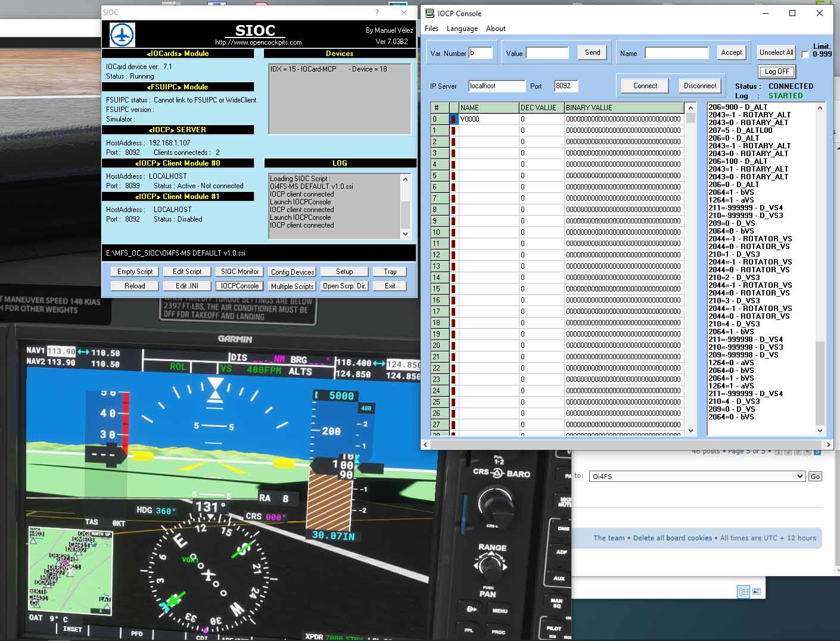Screen dimensions: 840x641
Task: Click the list view icon at bottom right
Action: [743, 592]
